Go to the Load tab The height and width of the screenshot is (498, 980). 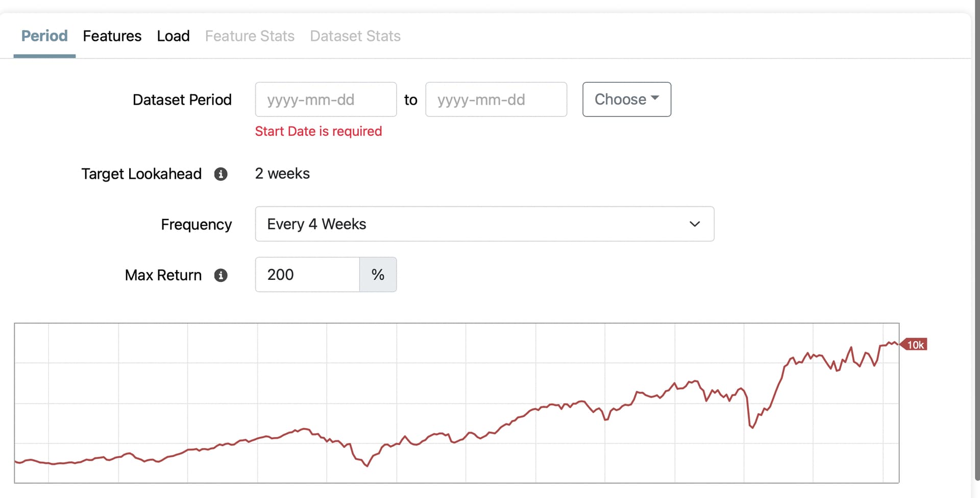click(173, 36)
